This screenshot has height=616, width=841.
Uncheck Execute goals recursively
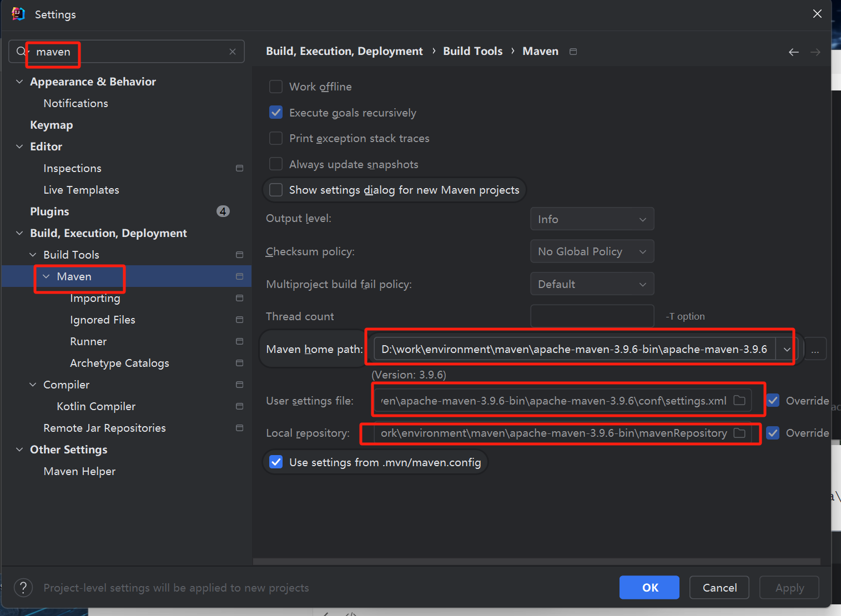coord(276,112)
